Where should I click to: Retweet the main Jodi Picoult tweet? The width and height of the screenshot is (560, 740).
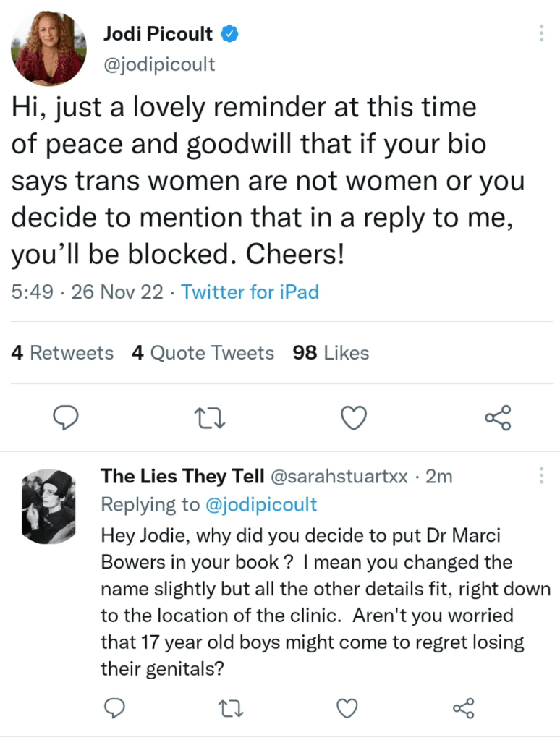click(x=211, y=417)
